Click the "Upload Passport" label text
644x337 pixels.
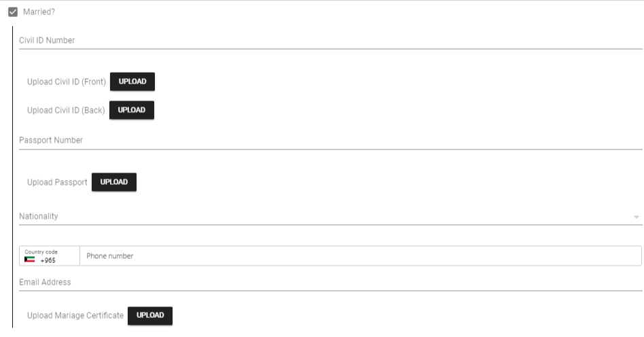(57, 182)
